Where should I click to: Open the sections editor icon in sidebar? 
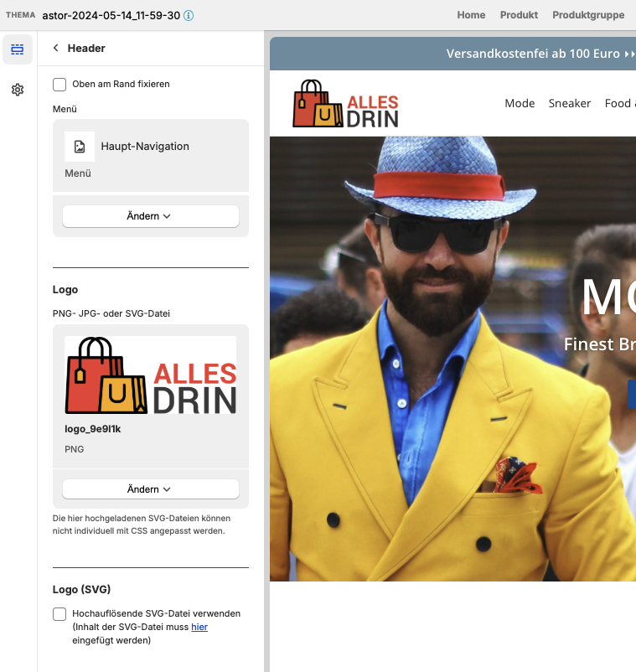(x=17, y=49)
